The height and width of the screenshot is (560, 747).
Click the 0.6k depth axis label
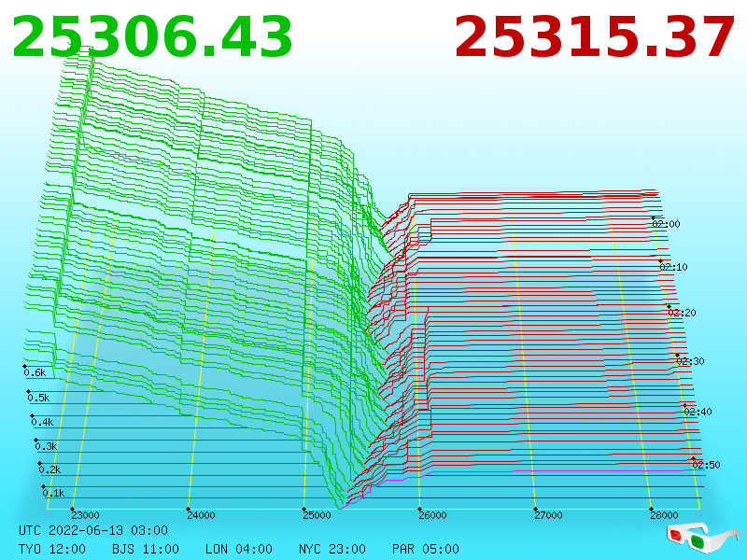[x=35, y=372]
